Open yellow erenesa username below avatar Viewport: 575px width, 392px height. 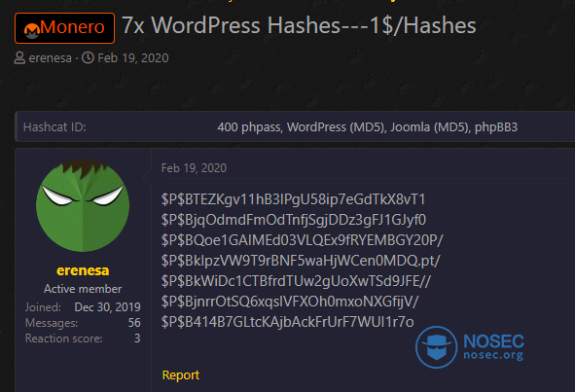click(x=83, y=270)
